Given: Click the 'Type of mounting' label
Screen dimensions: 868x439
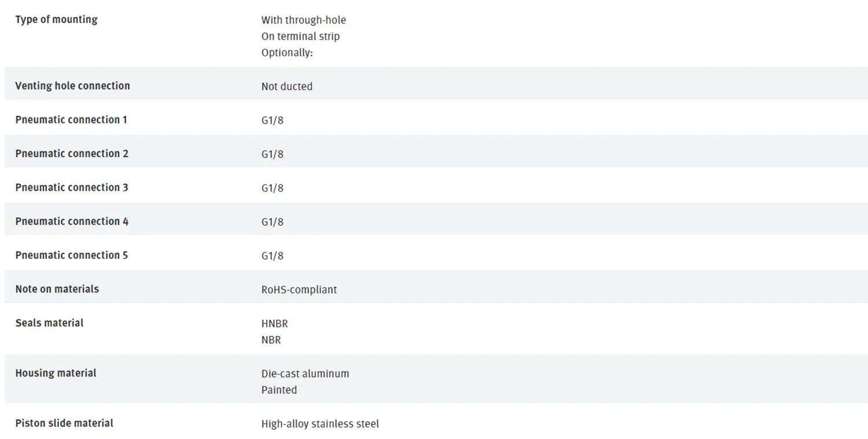Looking at the screenshot, I should pyautogui.click(x=56, y=20).
